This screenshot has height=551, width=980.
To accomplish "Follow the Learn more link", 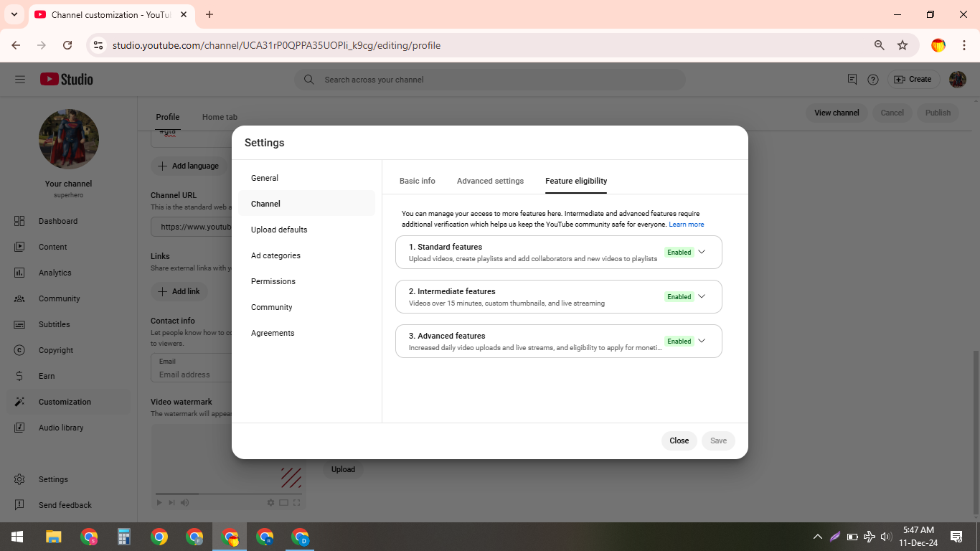I will pos(687,225).
